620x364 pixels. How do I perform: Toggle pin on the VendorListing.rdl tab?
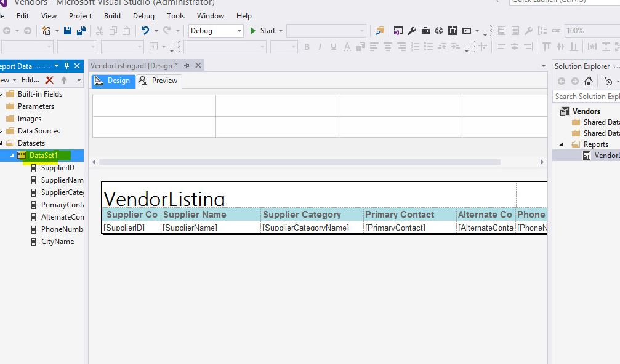click(x=187, y=65)
